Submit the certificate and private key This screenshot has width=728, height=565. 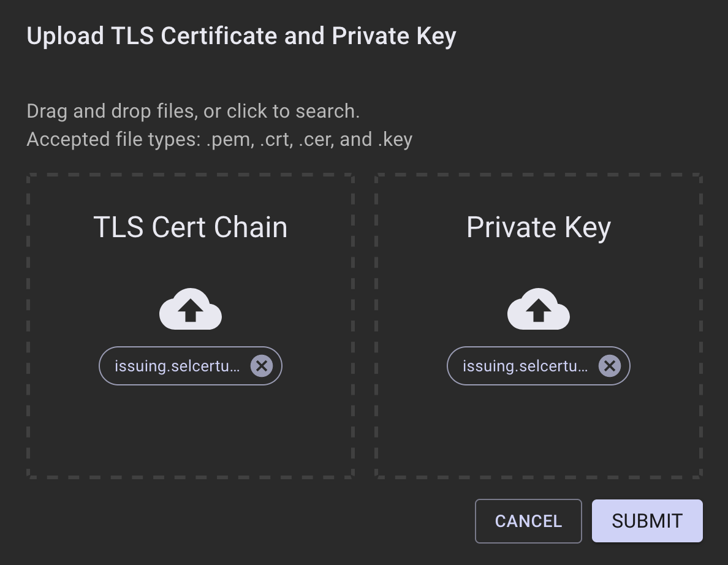[647, 521]
